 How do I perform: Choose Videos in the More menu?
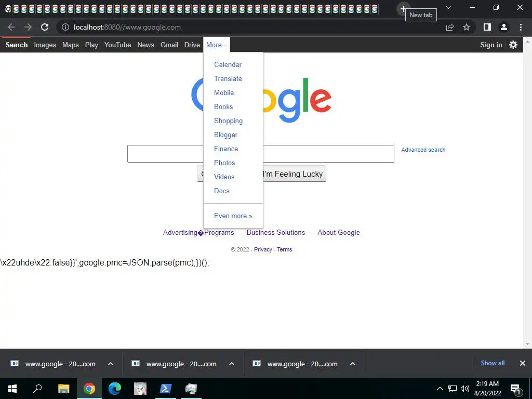point(224,177)
